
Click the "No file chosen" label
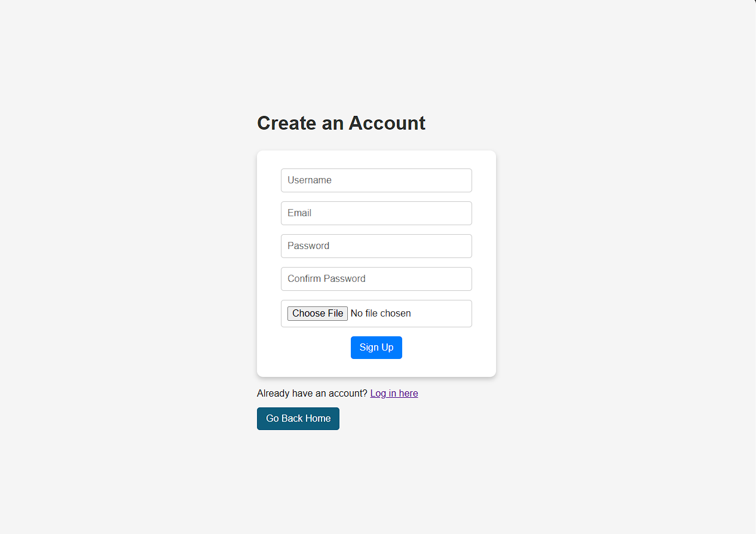pyautogui.click(x=381, y=314)
